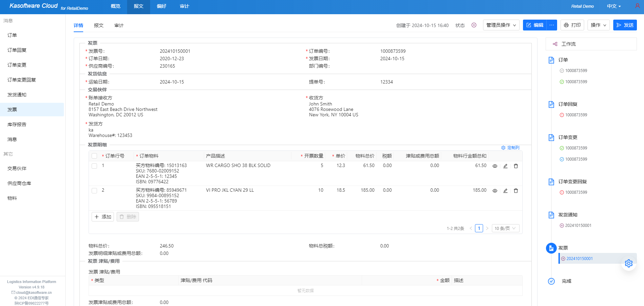This screenshot has height=306, width=644.
Task: Click the 发票 document icon in workflow
Action: 551,248
